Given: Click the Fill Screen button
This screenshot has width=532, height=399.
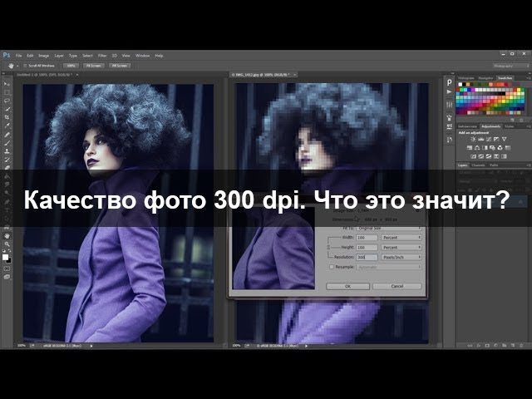Looking at the screenshot, I should 120,66.
